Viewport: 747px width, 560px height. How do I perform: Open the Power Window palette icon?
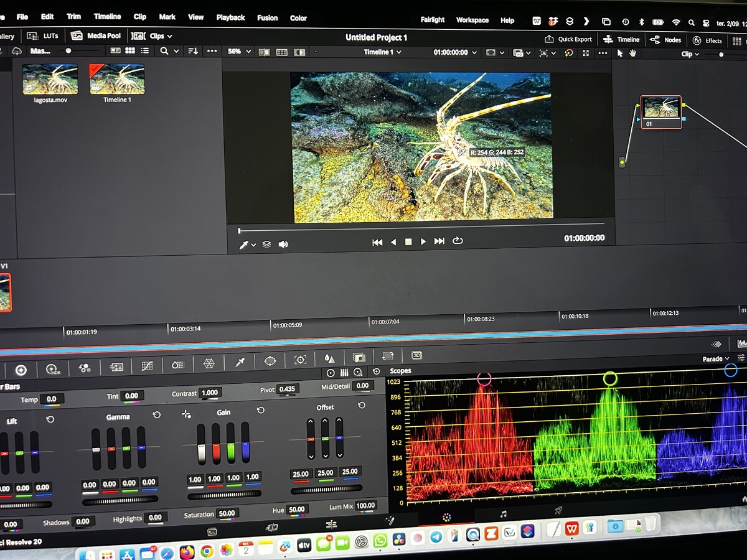pyautogui.click(x=270, y=360)
